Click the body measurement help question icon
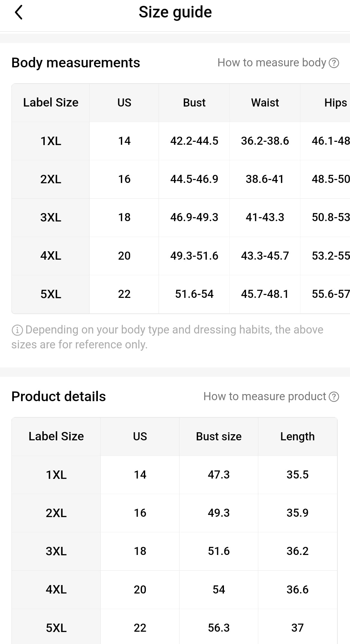 coord(334,63)
